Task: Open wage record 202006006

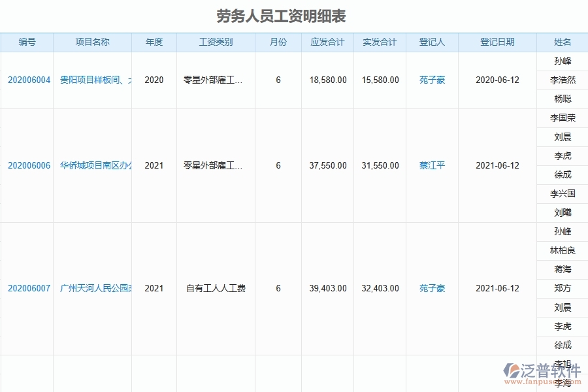Action: coord(27,165)
